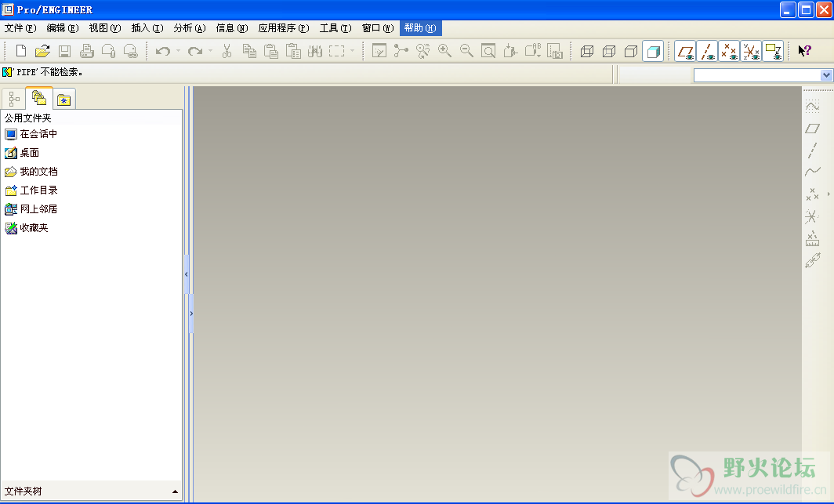Image resolution: width=834 pixels, height=504 pixels.
Task: Open 工作目录 working directory
Action: click(31, 190)
